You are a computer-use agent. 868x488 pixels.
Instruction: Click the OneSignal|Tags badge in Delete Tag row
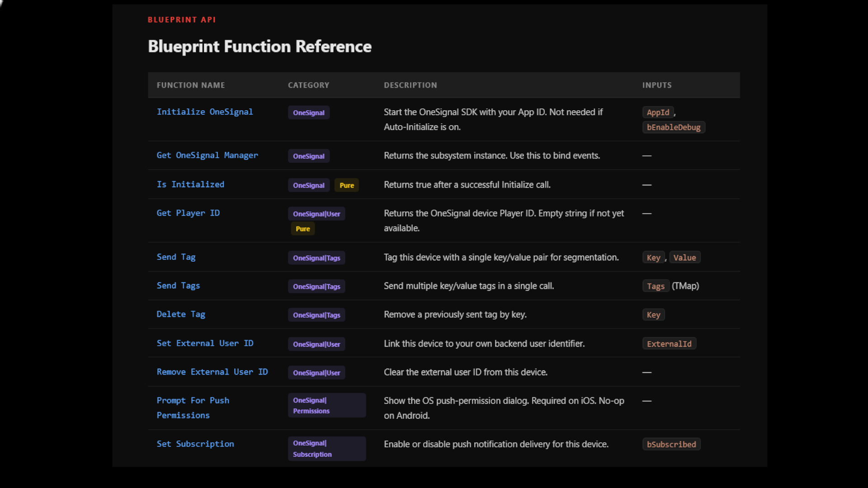pyautogui.click(x=316, y=315)
